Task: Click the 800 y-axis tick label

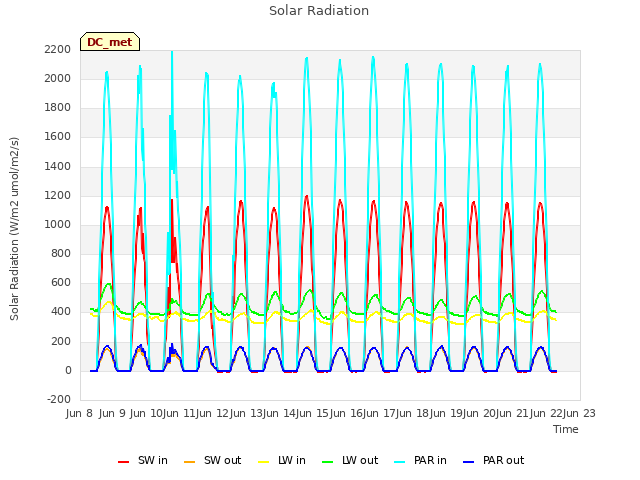Action: point(61,253)
